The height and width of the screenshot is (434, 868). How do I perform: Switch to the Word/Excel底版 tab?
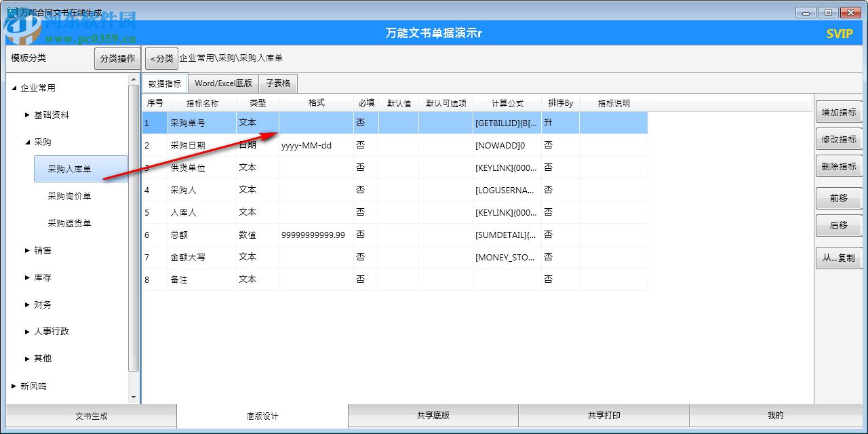pyautogui.click(x=223, y=83)
